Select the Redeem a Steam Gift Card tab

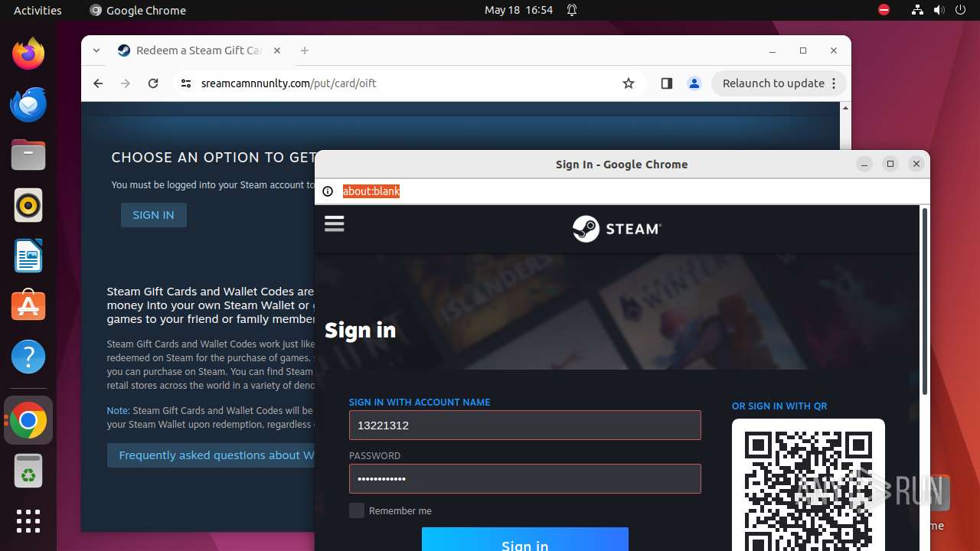click(199, 51)
